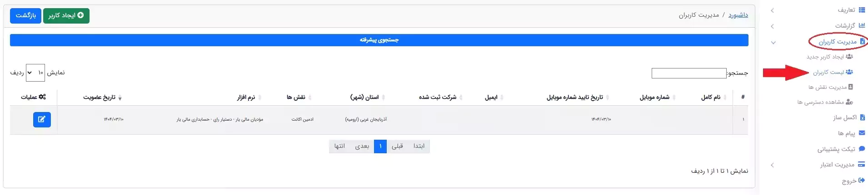Follow the داشبورد breadcrumb link
This screenshot has height=195, width=868.
click(x=738, y=15)
